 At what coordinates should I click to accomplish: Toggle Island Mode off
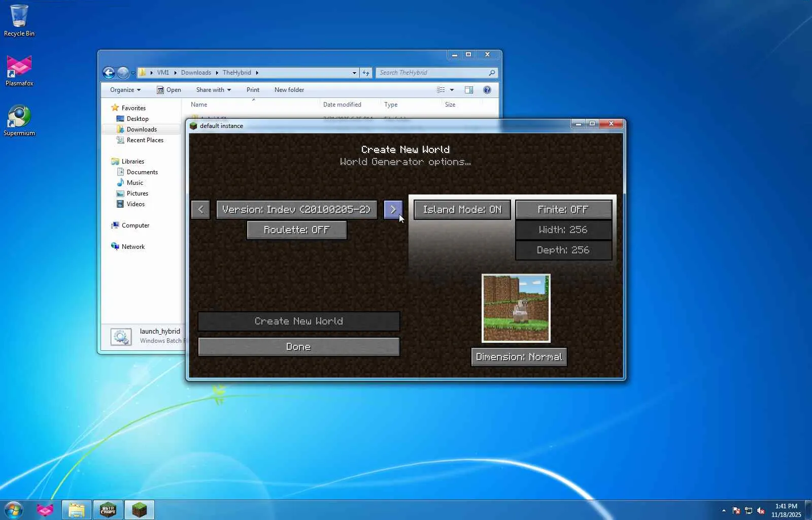[x=462, y=210]
